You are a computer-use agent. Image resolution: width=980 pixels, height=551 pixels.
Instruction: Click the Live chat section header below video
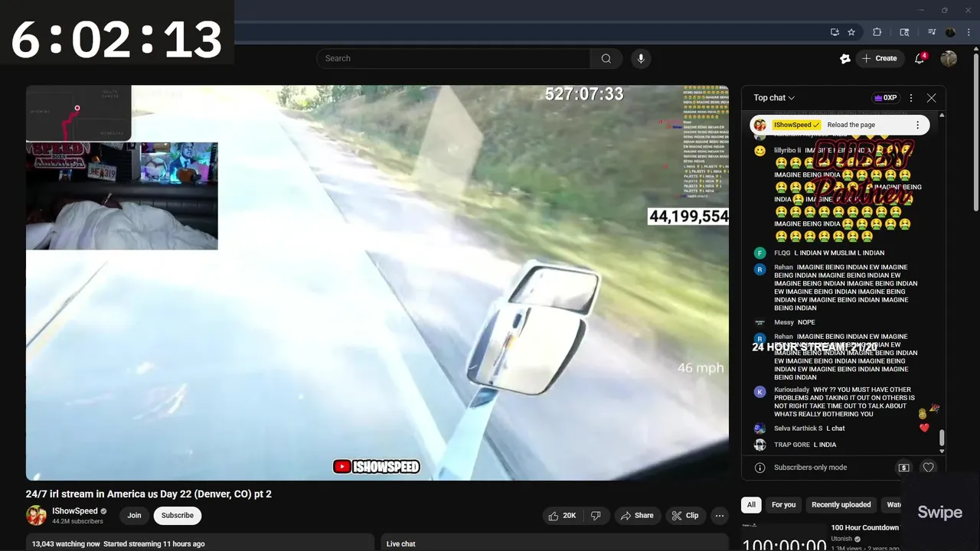coord(401,544)
